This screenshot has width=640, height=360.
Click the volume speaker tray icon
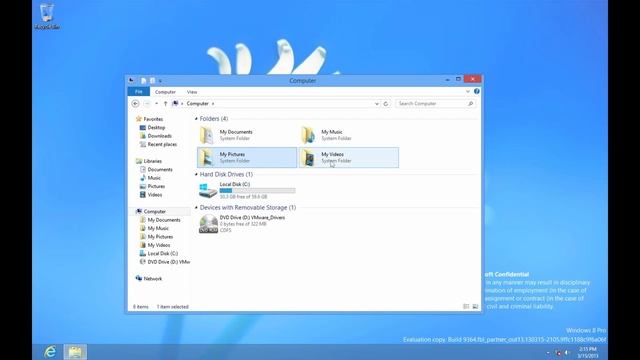567,353
